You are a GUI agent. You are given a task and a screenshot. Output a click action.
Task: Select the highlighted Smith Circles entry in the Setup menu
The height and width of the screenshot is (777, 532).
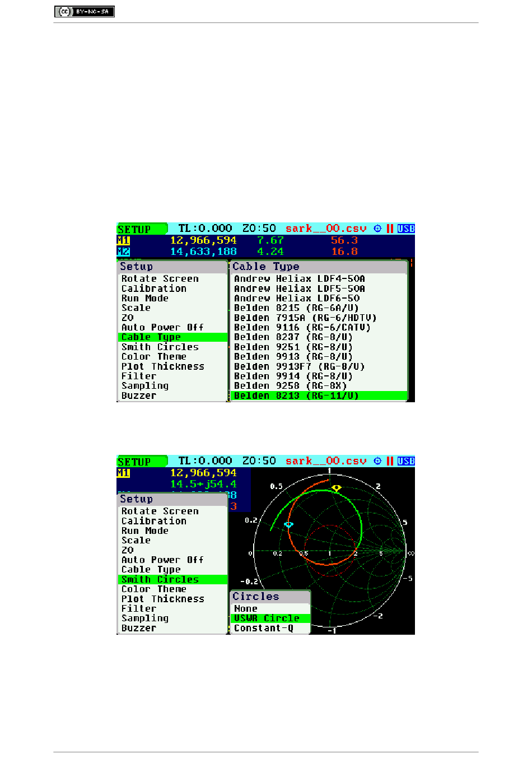(x=172, y=579)
